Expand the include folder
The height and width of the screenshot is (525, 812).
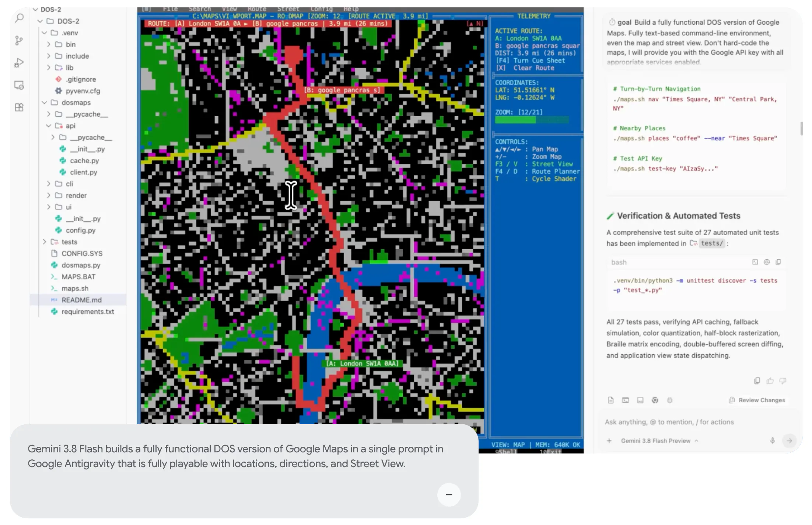pyautogui.click(x=49, y=56)
